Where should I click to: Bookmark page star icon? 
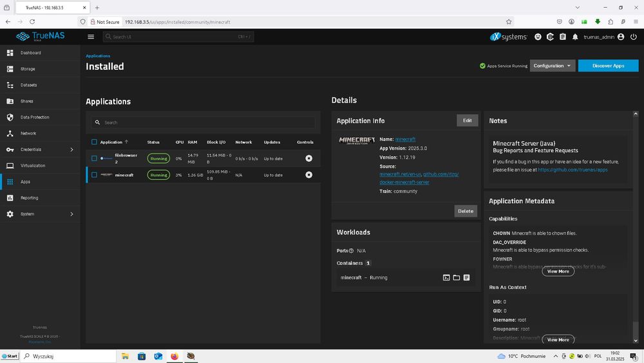coord(509,22)
